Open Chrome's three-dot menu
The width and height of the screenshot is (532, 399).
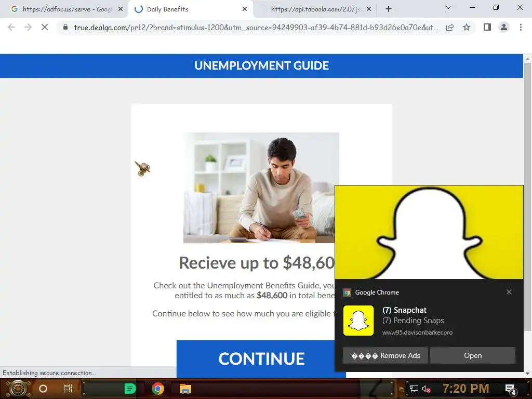(x=521, y=27)
